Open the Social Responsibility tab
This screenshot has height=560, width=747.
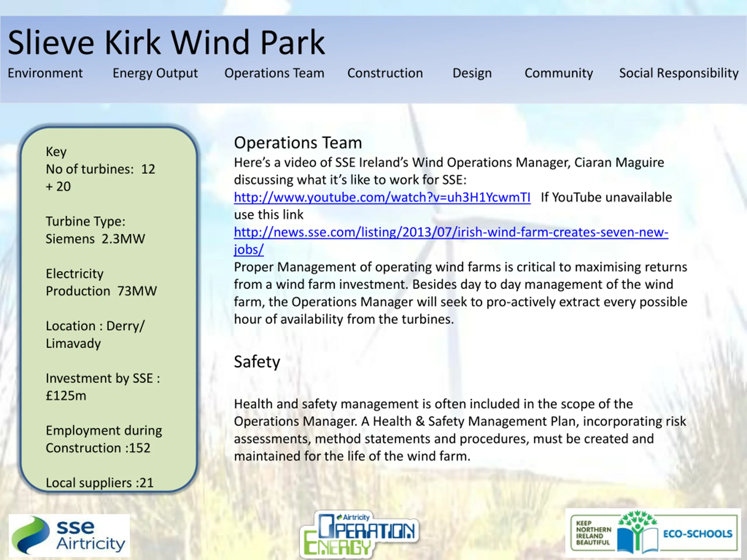coord(678,73)
